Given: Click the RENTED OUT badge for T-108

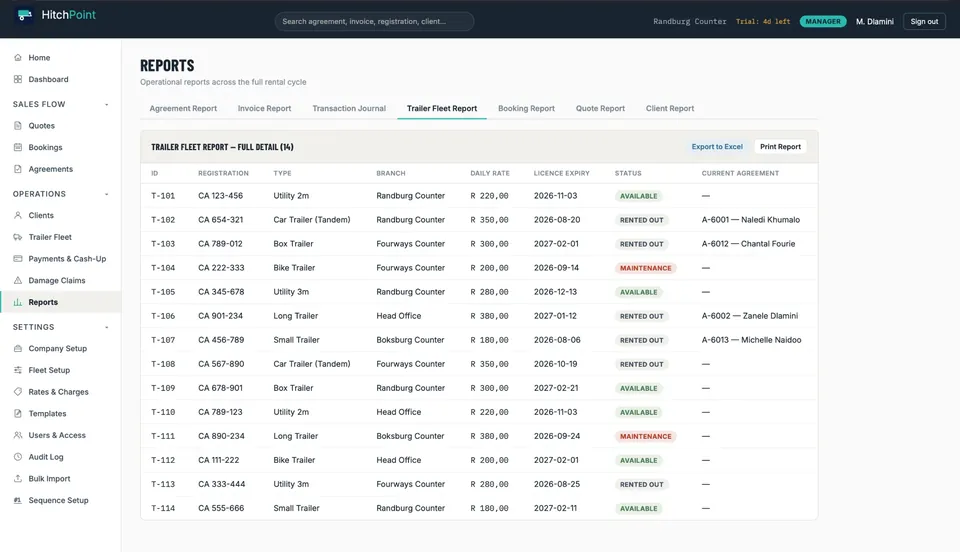Looking at the screenshot, I should click(642, 364).
